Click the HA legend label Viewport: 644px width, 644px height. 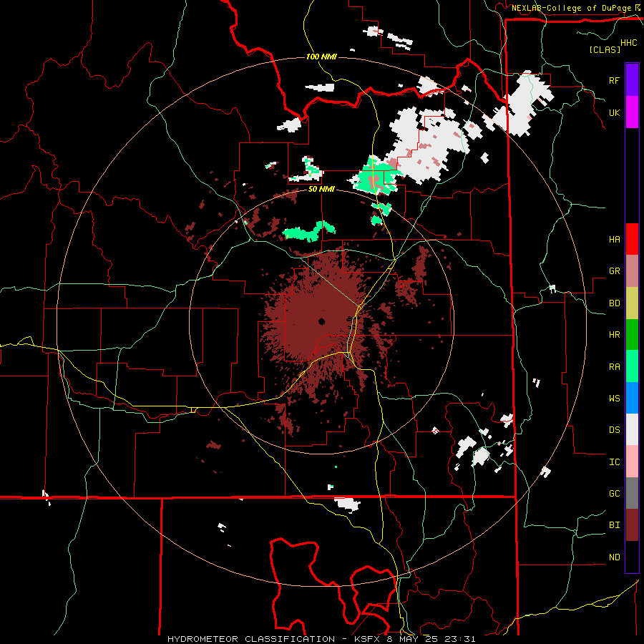[x=614, y=239]
